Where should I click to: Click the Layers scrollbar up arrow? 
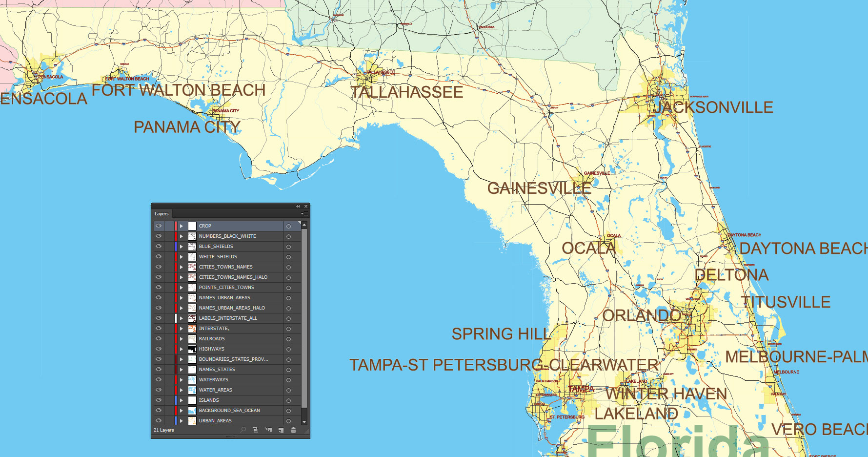pos(304,225)
